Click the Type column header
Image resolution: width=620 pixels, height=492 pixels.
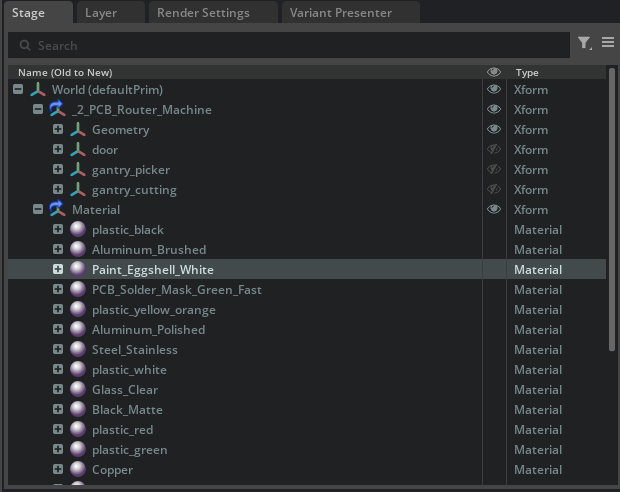coord(527,73)
